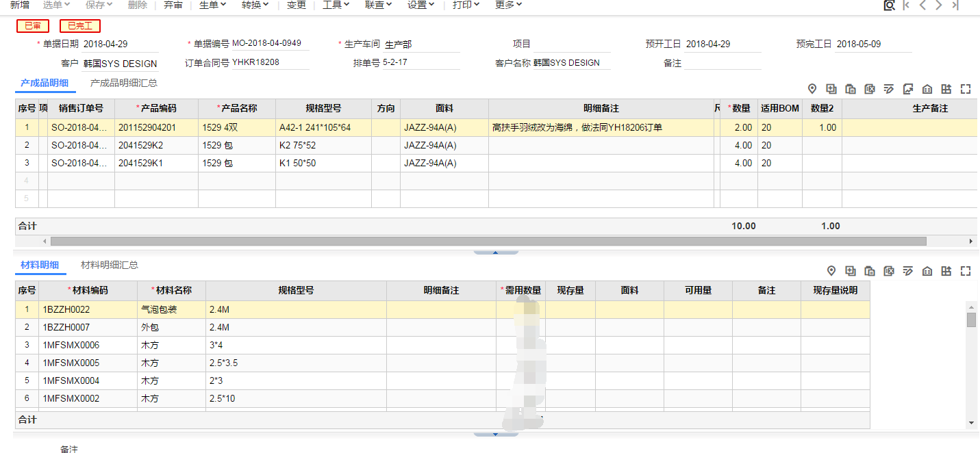Click the 弃审 button

tap(173, 5)
